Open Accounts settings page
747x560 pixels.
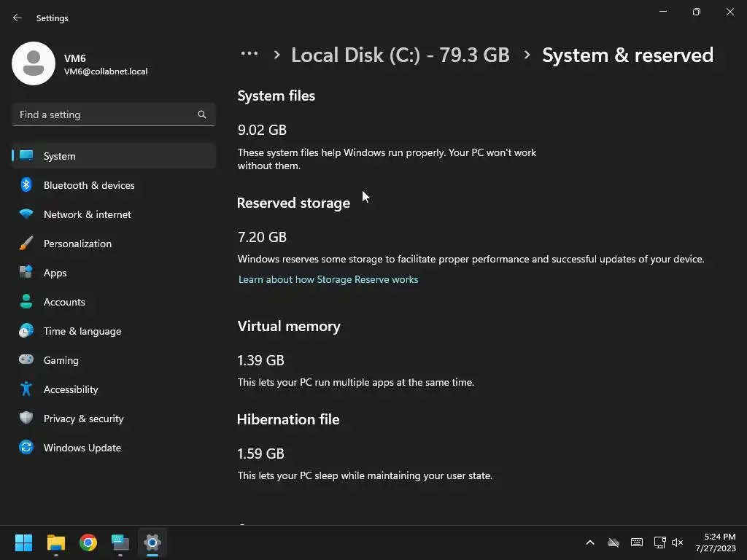[64, 302]
